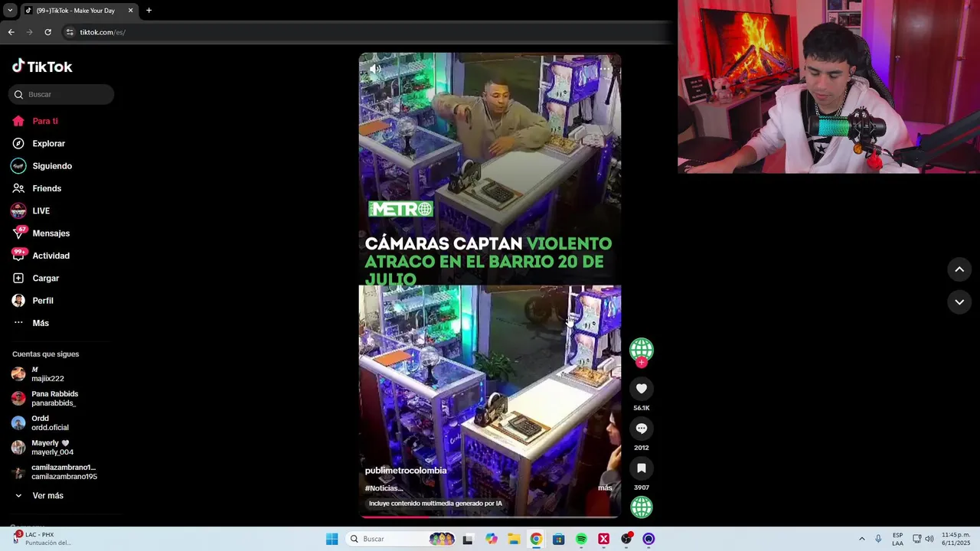Open Microsoft Store from taskbar
Screen dimensions: 980x551
click(559, 539)
